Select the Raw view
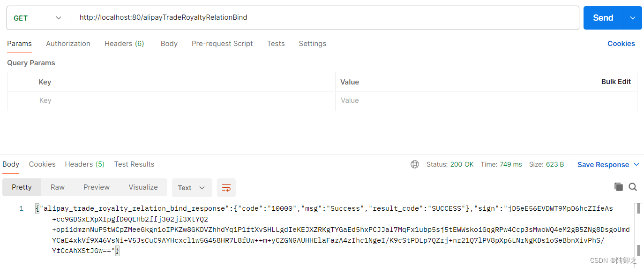 [58, 187]
